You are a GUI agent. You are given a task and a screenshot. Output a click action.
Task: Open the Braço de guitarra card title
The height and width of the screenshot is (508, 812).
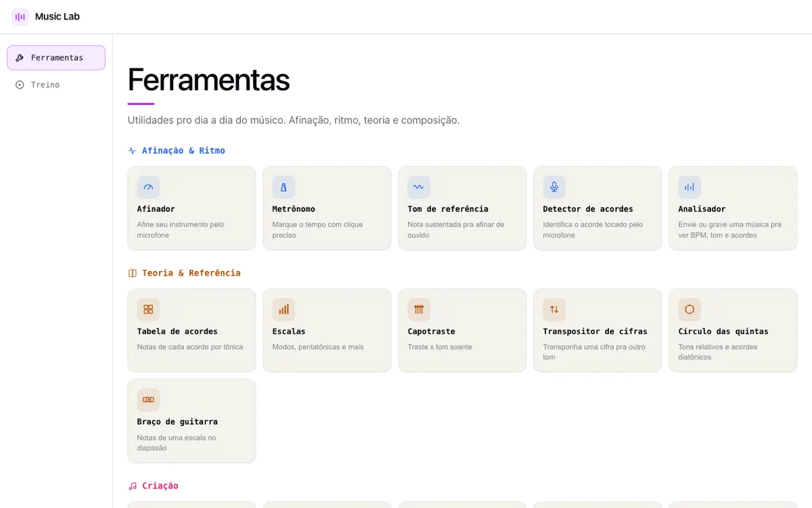(177, 422)
